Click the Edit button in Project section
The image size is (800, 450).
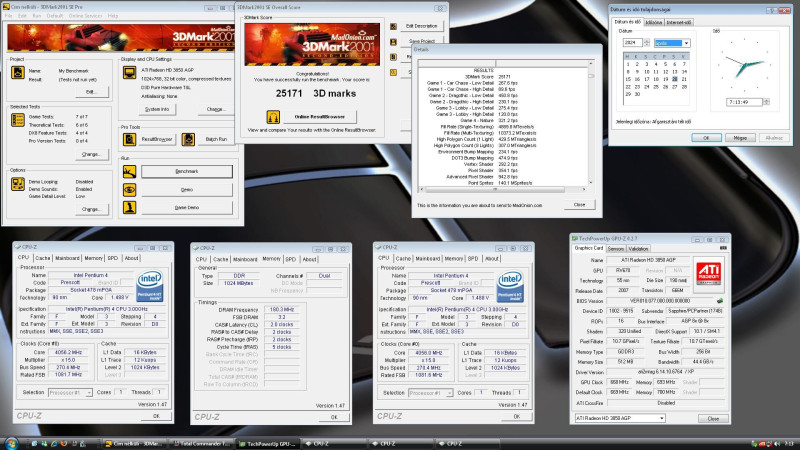91,92
